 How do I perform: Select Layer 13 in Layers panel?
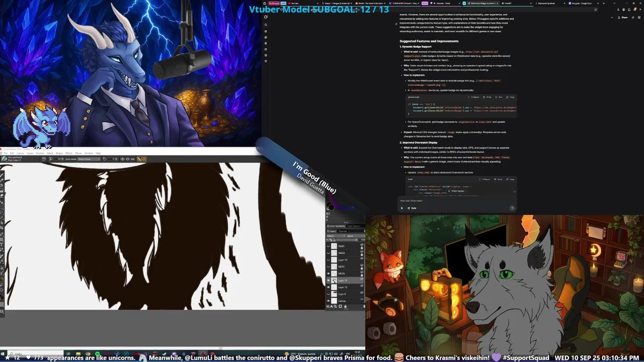tap(345, 287)
